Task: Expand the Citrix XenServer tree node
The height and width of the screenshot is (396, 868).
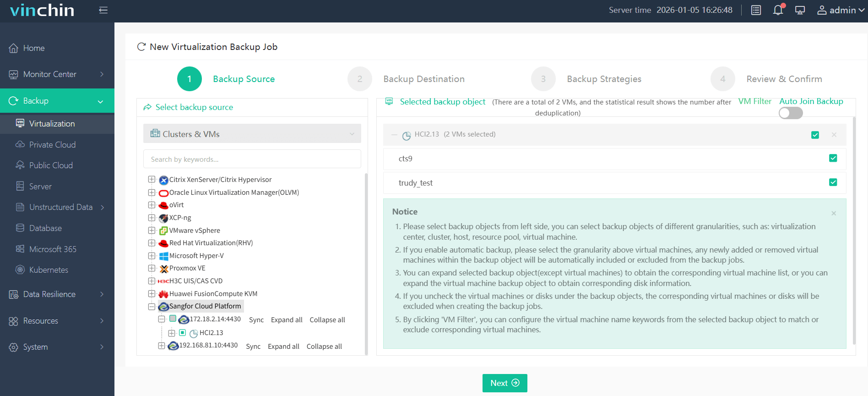Action: tap(152, 180)
